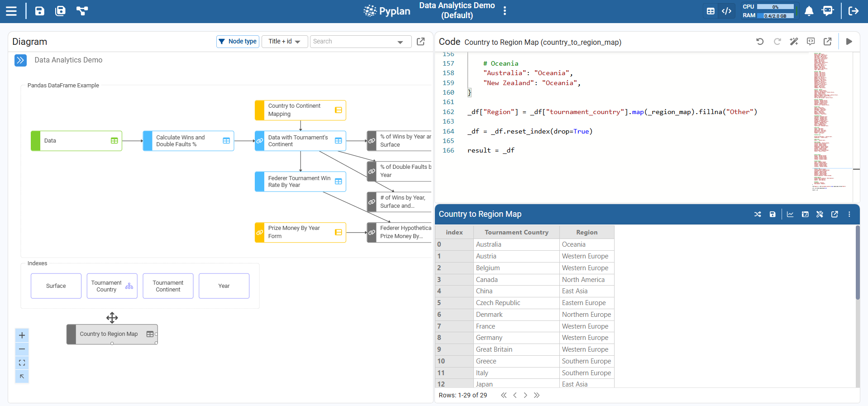Expand the Data Analytics Demo breadcrumb
Screen dimensions: 868x406
tap(20, 60)
